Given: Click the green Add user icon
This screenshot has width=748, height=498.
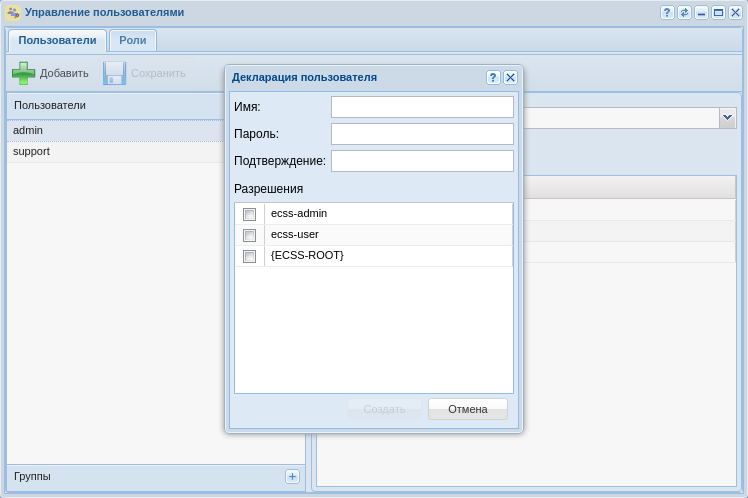Looking at the screenshot, I should tap(23, 73).
